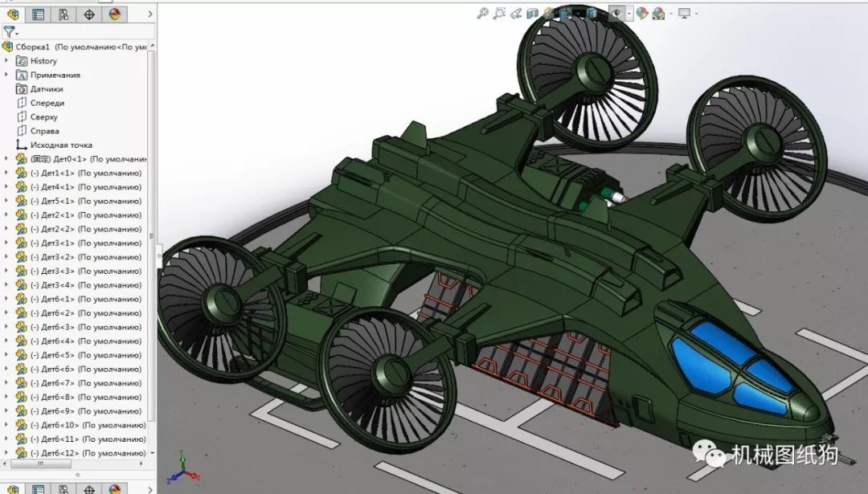This screenshot has width=868, height=494.
Task: Click the Дет0<1> component icon
Action: pyautogui.click(x=22, y=159)
